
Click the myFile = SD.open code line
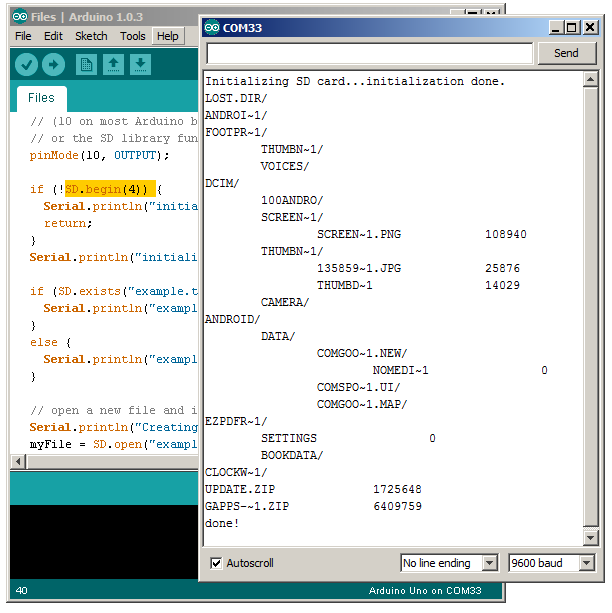pos(113,445)
